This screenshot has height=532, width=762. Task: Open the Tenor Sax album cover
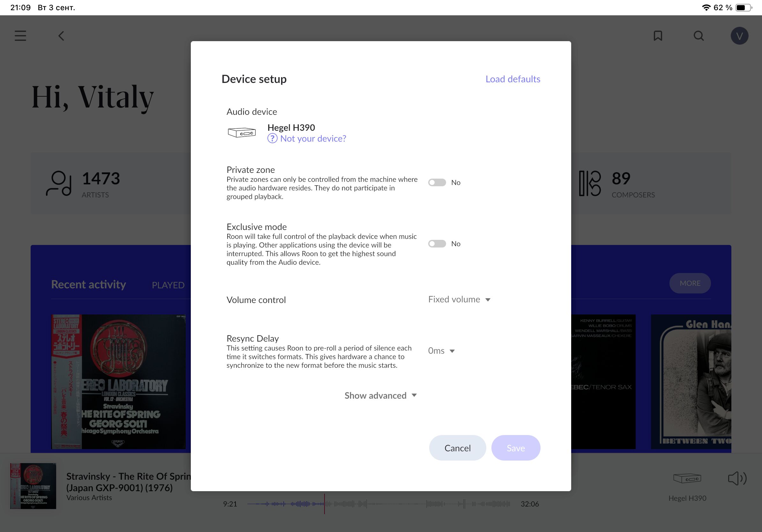point(603,382)
